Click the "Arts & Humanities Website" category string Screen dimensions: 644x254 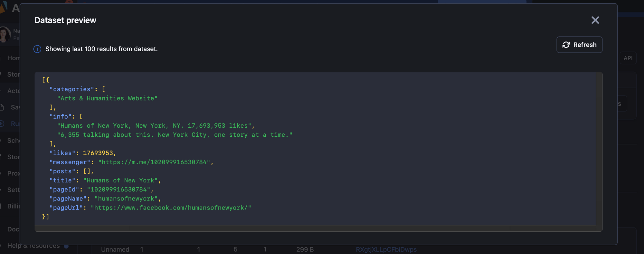107,98
